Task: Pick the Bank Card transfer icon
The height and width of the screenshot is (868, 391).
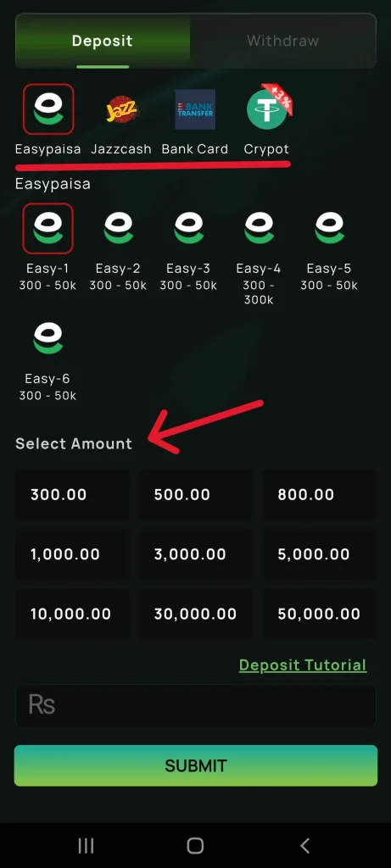Action: click(x=195, y=109)
